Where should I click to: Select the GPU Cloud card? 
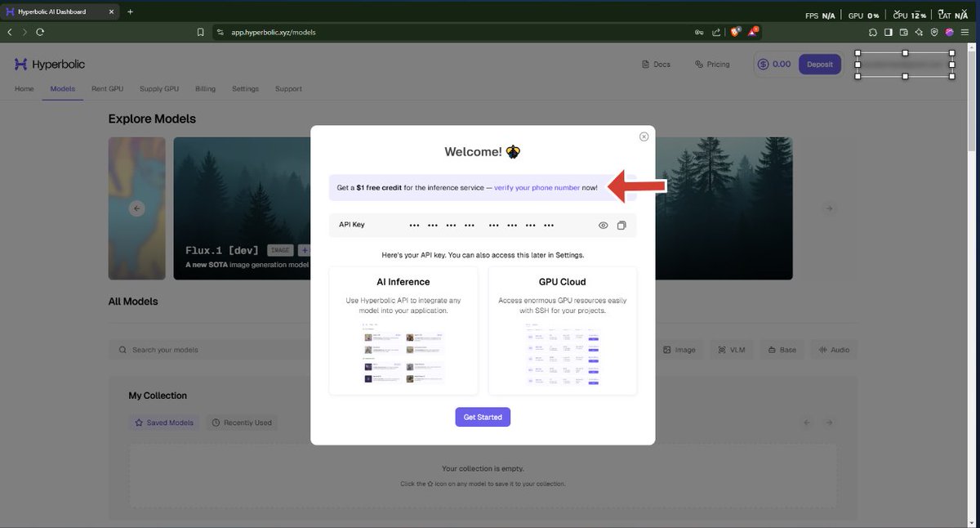563,330
